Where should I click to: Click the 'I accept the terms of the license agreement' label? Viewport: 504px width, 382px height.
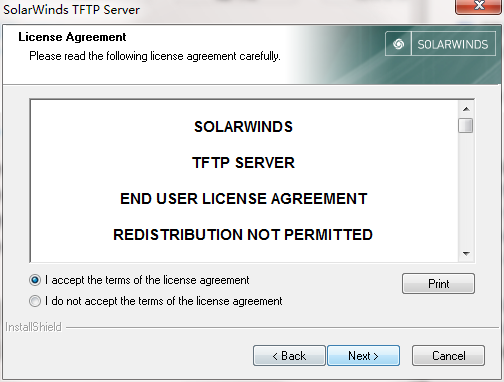(147, 280)
